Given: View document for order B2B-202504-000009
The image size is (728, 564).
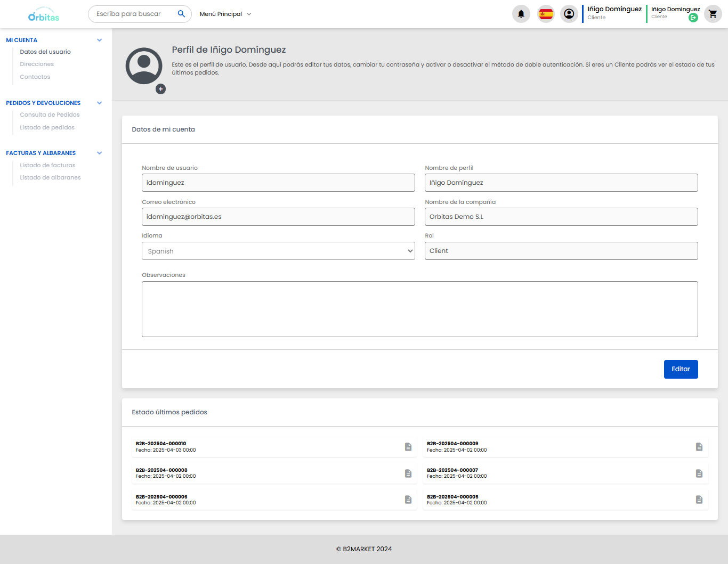Looking at the screenshot, I should (699, 447).
